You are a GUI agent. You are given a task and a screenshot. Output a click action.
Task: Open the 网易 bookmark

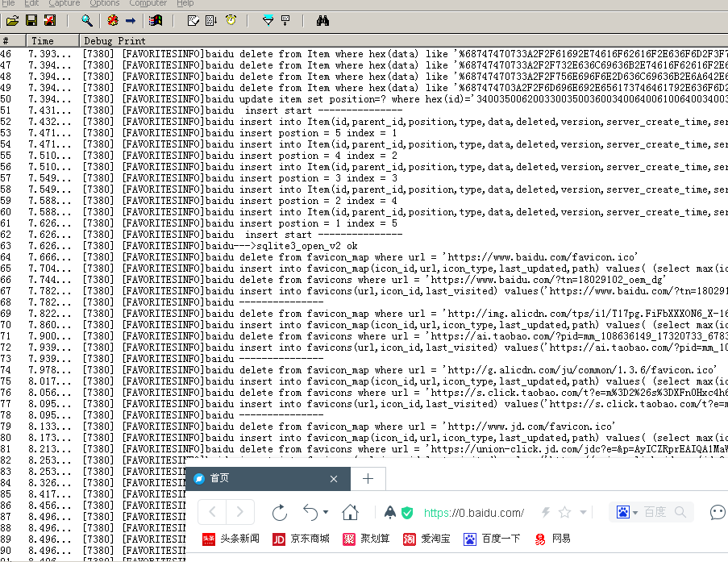tap(552, 539)
